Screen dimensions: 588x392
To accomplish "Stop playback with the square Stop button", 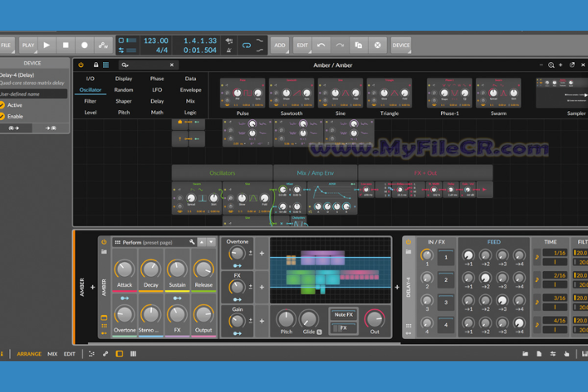I will point(65,45).
